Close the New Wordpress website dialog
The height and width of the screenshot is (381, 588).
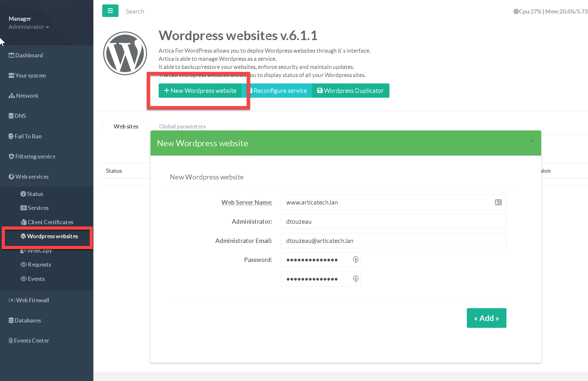pyautogui.click(x=532, y=141)
